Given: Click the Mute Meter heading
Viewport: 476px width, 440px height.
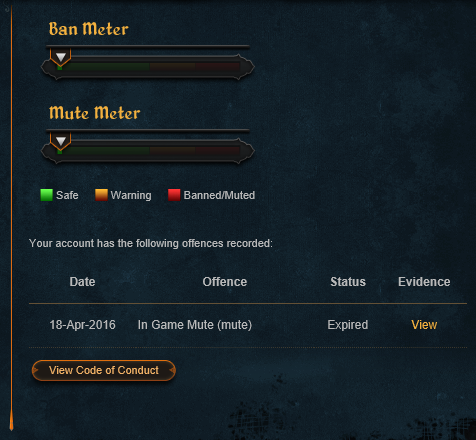Looking at the screenshot, I should [x=95, y=113].
